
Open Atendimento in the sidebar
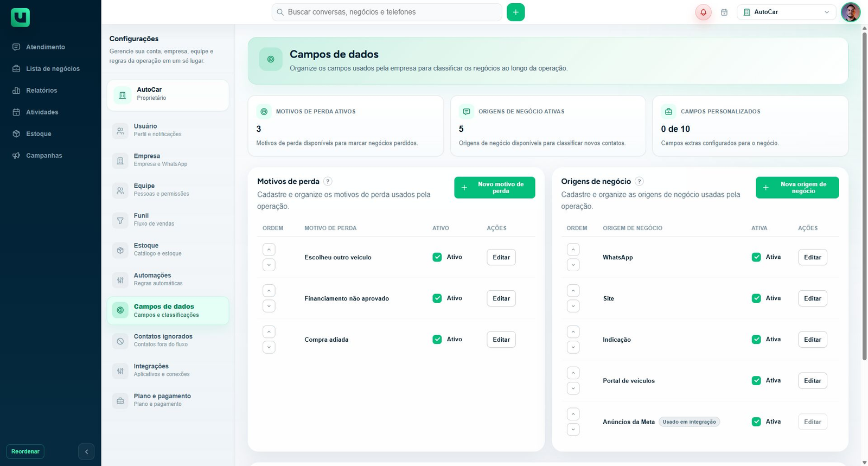point(46,47)
